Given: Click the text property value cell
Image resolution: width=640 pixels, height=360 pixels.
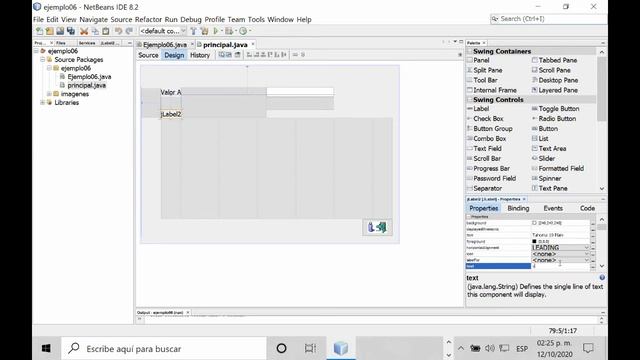Looking at the screenshot, I should [560, 266].
